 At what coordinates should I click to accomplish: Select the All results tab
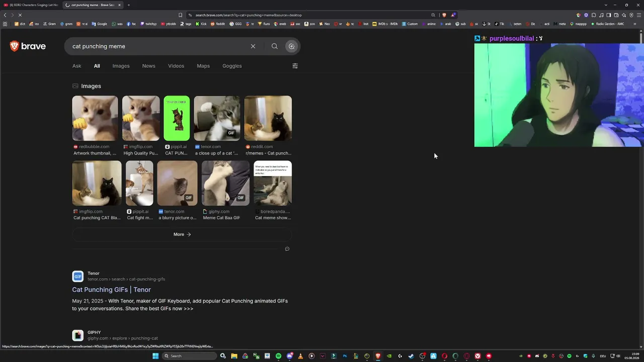pos(97,66)
